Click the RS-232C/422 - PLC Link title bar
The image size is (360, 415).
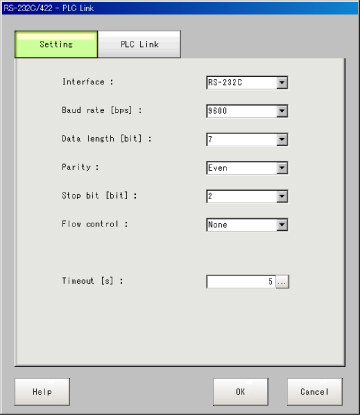[180, 8]
